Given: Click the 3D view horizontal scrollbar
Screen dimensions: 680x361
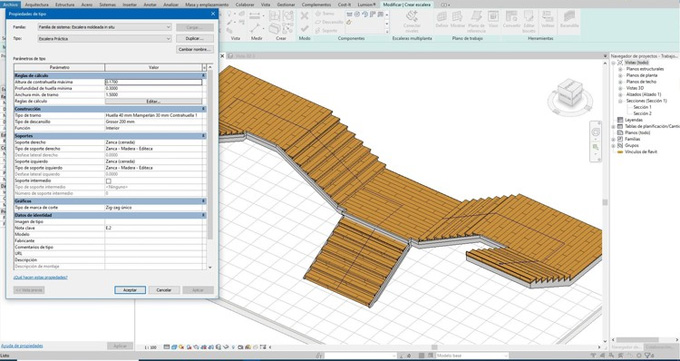Looking at the screenshot, I should point(434,347).
